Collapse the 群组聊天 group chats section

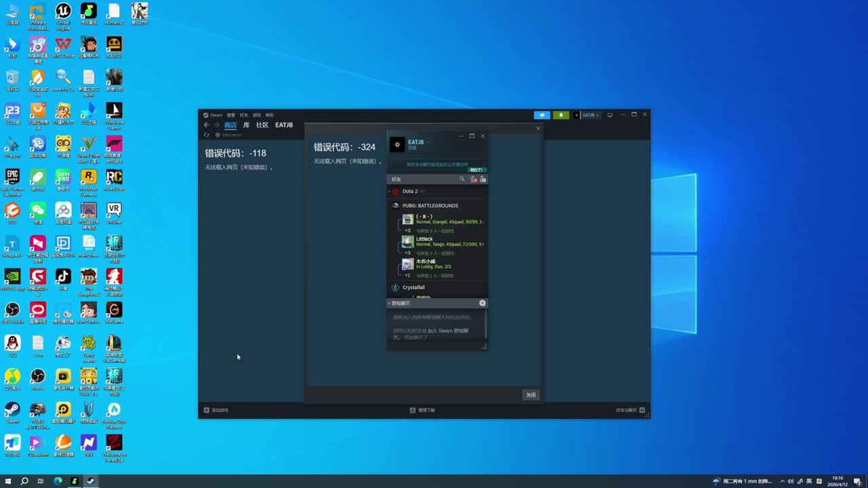(x=389, y=304)
